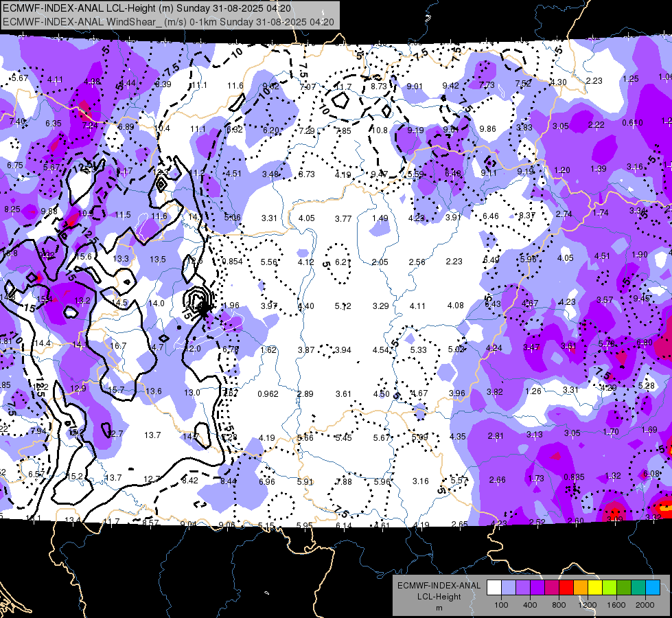Click the wind shear value 5.03
This screenshot has width=672, height=618.
point(456,349)
